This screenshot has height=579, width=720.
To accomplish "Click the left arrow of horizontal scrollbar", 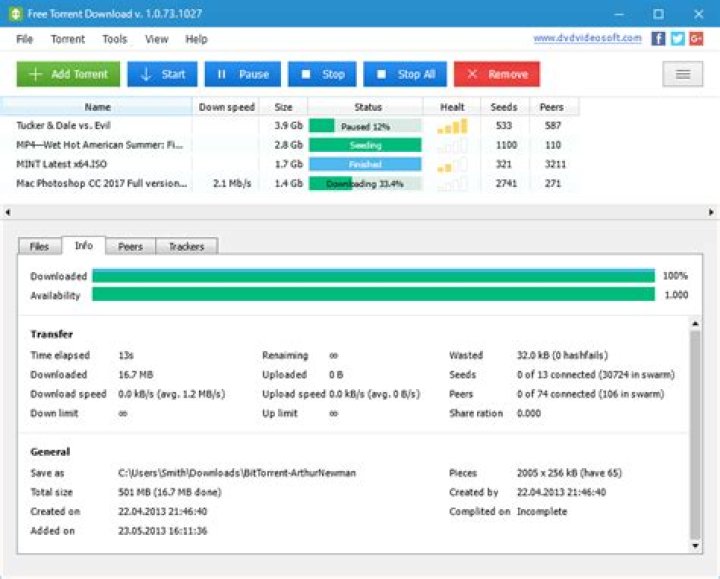I will point(8,212).
